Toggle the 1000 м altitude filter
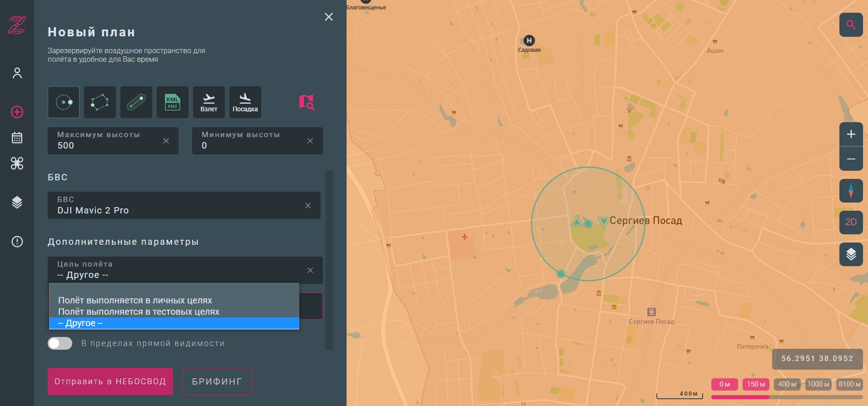The width and height of the screenshot is (868, 406). pyautogui.click(x=818, y=384)
